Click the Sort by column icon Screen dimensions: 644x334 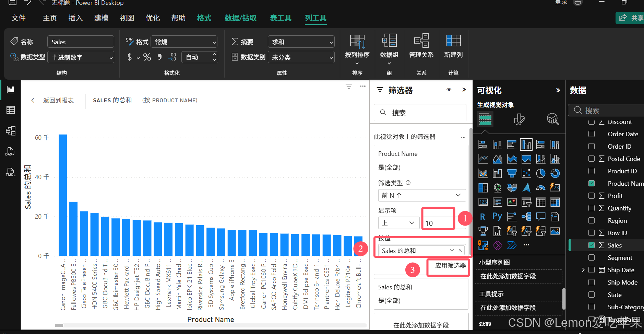(x=357, y=42)
